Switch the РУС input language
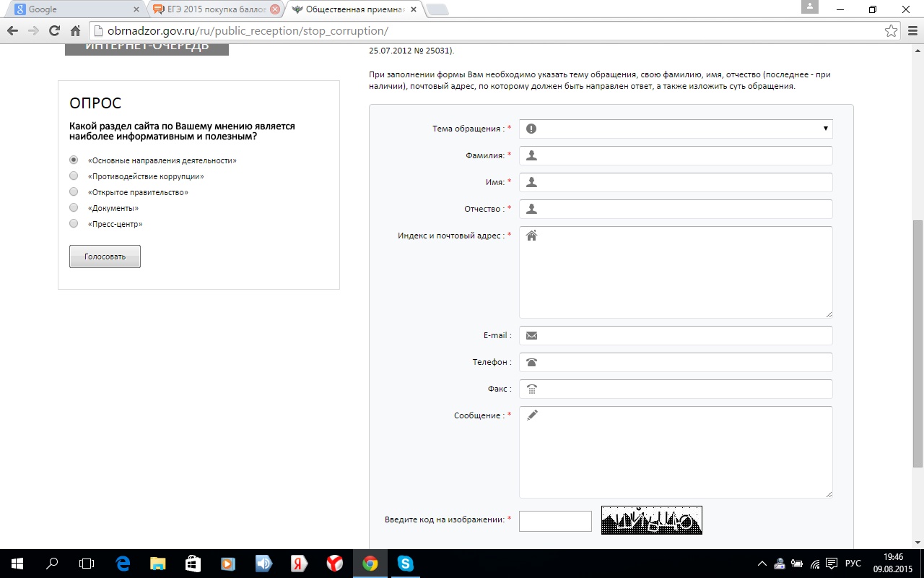 (x=853, y=564)
